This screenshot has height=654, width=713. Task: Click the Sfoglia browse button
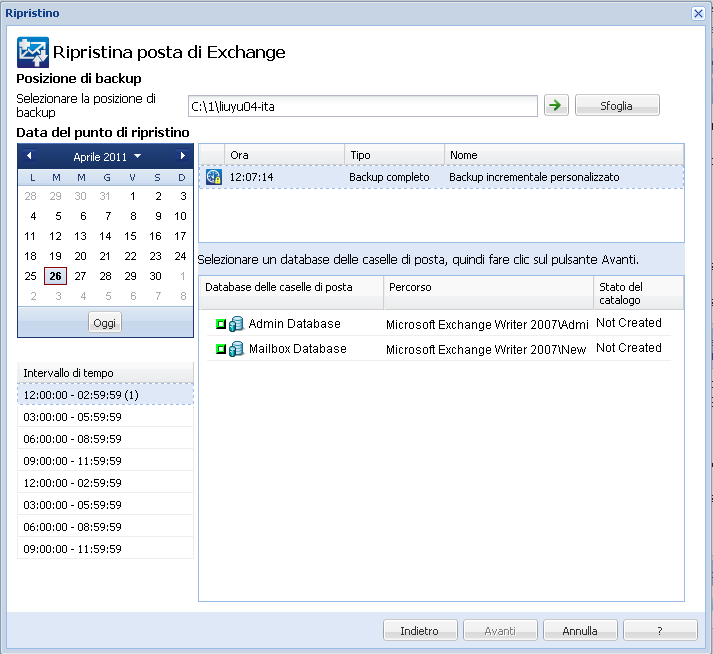pyautogui.click(x=617, y=106)
